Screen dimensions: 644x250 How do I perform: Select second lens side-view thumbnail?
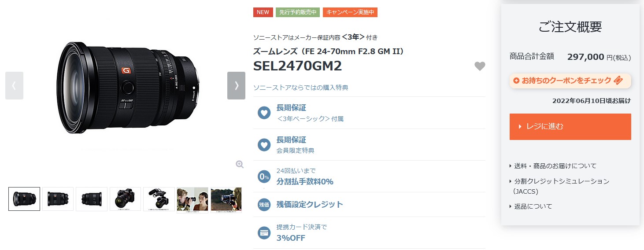58,199
